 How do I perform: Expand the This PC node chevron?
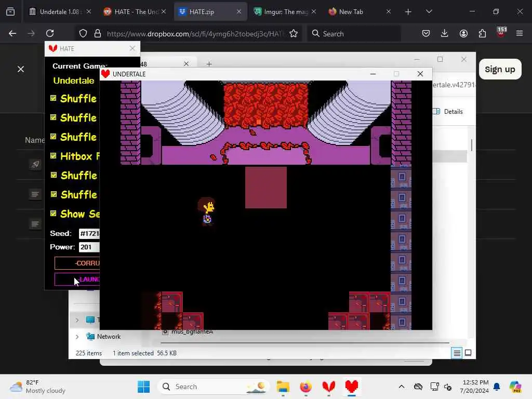(x=77, y=320)
